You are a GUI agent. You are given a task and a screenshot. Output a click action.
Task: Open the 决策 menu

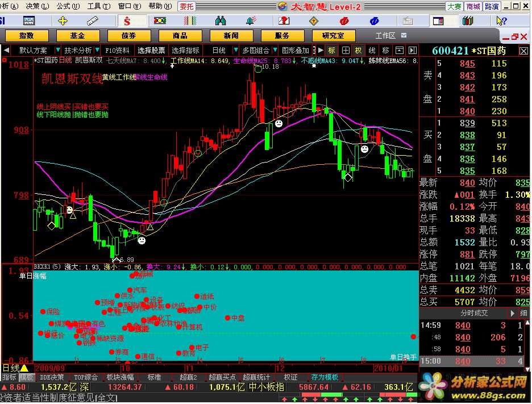[x=38, y=6]
